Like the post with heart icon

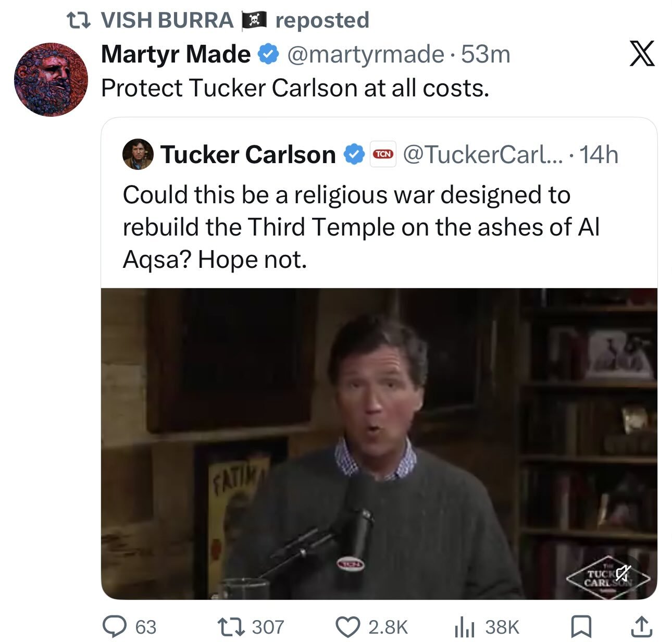click(x=347, y=626)
